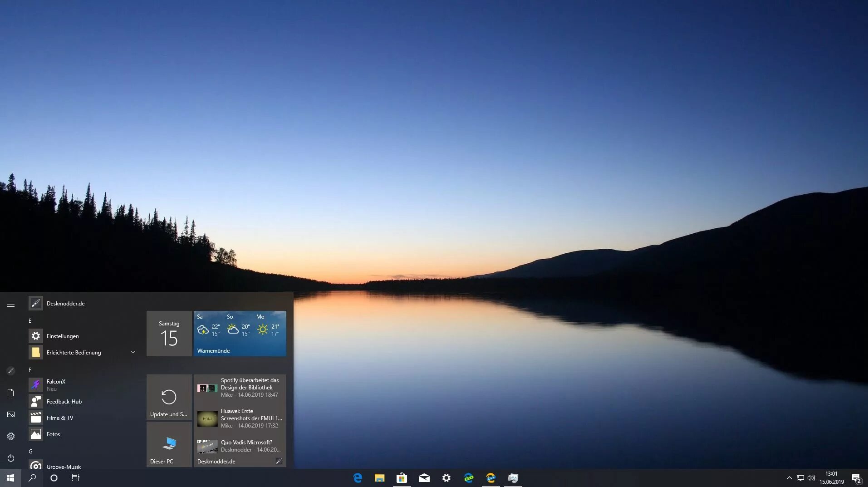Launch Edge Dev from the taskbar
This screenshot has height=487, width=868.
point(469,478)
